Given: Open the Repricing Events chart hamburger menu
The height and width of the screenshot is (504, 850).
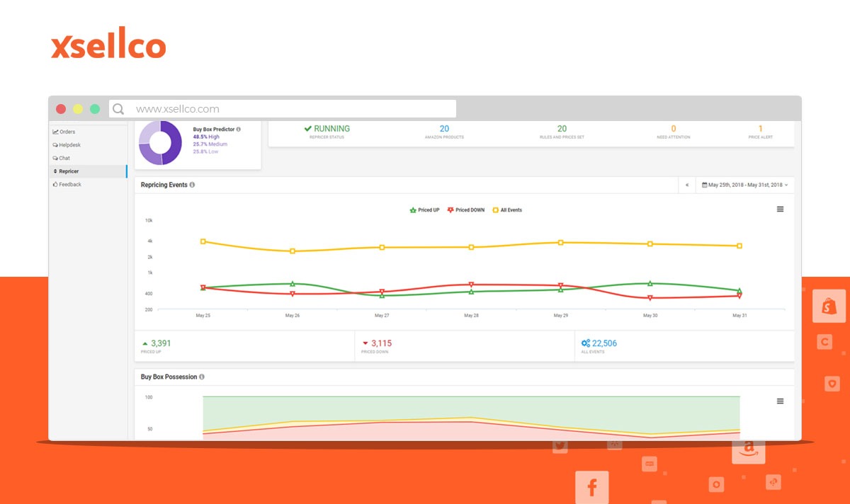Looking at the screenshot, I should click(780, 210).
